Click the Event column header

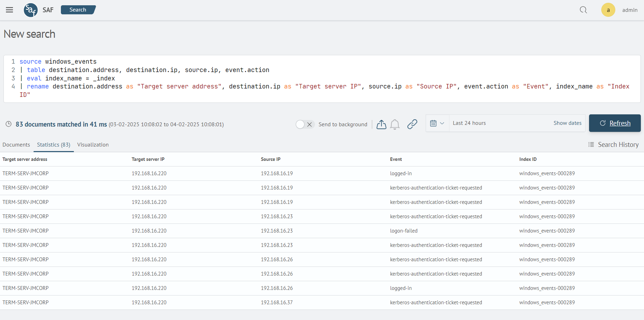[x=396, y=159]
